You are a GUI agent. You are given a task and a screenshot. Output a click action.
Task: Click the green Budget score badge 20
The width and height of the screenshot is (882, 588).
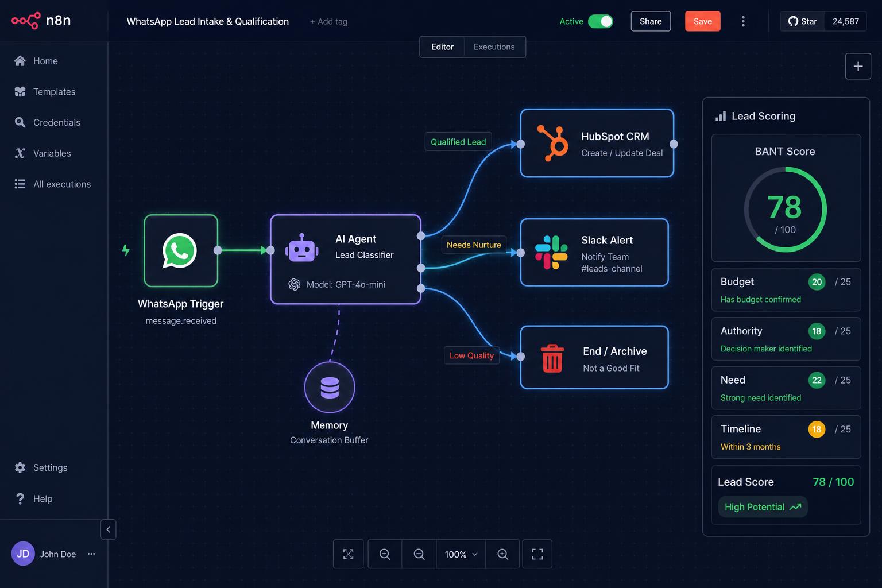817,282
